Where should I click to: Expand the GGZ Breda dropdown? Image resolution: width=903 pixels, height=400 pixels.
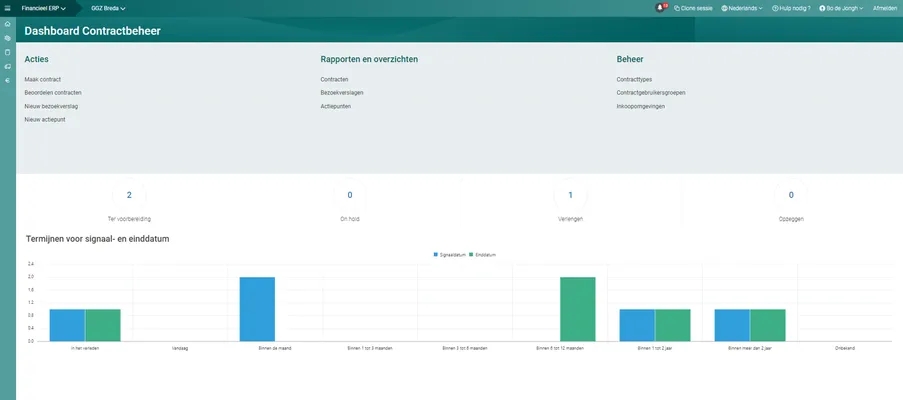pos(108,8)
